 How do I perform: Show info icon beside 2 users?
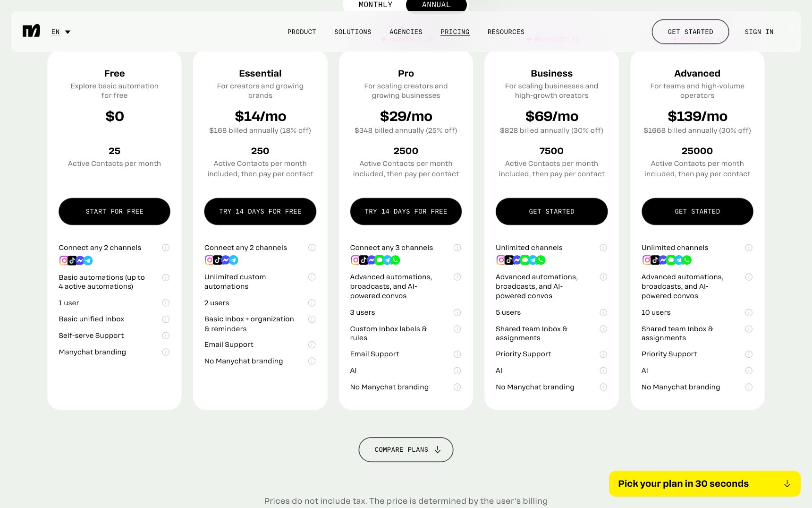point(312,303)
